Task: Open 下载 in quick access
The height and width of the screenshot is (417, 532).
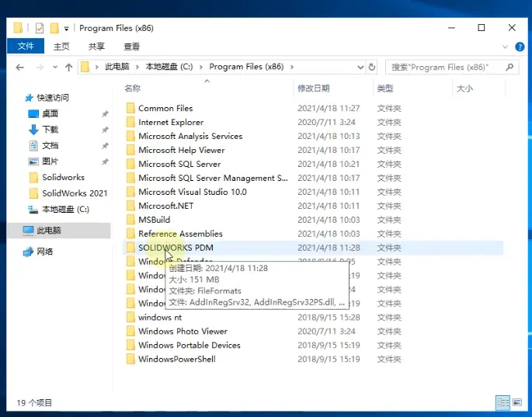Action: point(50,130)
